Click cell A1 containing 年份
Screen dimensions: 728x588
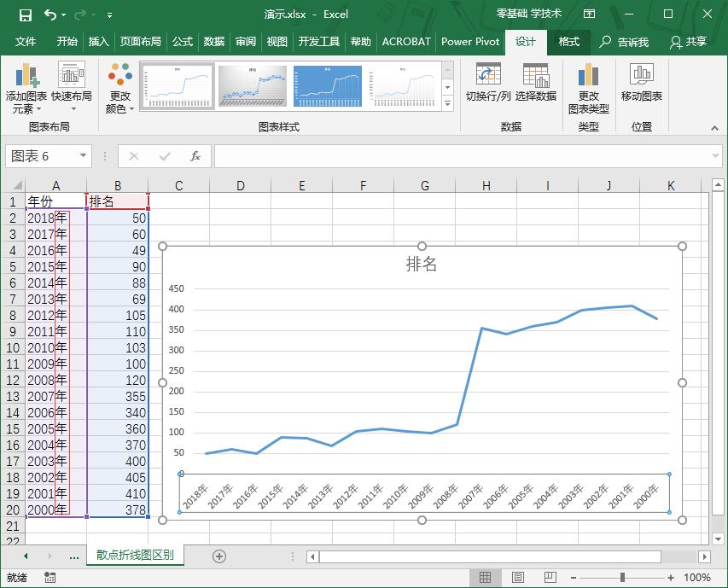pyautogui.click(x=55, y=201)
